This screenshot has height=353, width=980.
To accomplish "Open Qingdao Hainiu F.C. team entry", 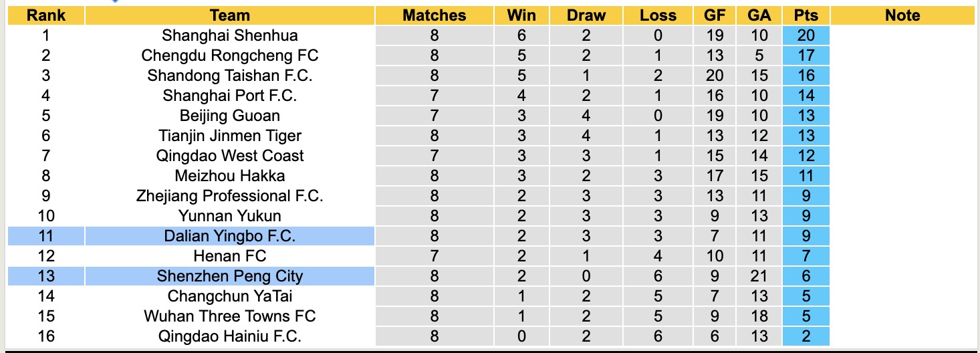I will pyautogui.click(x=229, y=336).
